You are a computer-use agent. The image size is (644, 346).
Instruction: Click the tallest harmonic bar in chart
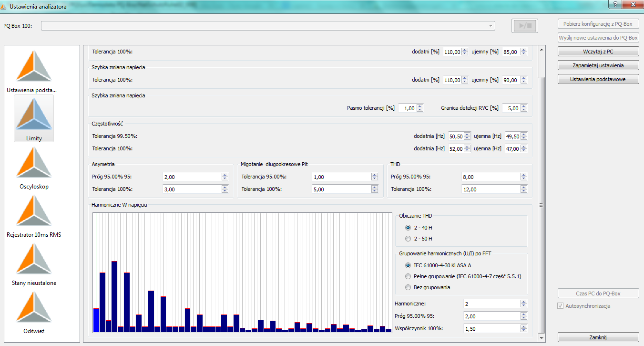point(114,296)
